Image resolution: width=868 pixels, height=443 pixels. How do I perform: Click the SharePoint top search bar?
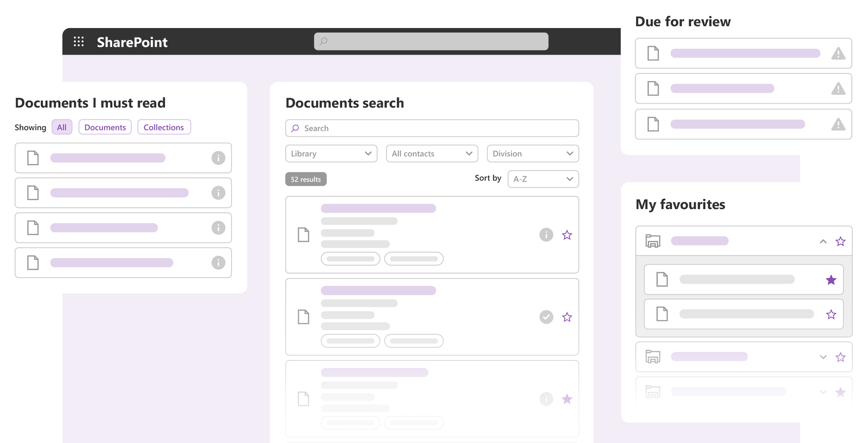click(x=431, y=41)
